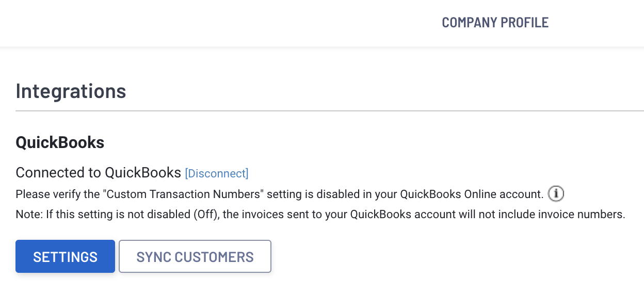This screenshot has height=295, width=644.
Task: Click the Disconnect link
Action: click(x=217, y=173)
